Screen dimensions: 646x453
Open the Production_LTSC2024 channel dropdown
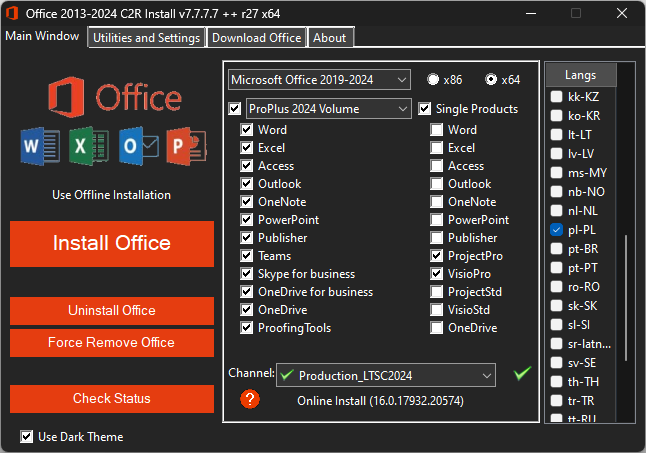[x=386, y=375]
